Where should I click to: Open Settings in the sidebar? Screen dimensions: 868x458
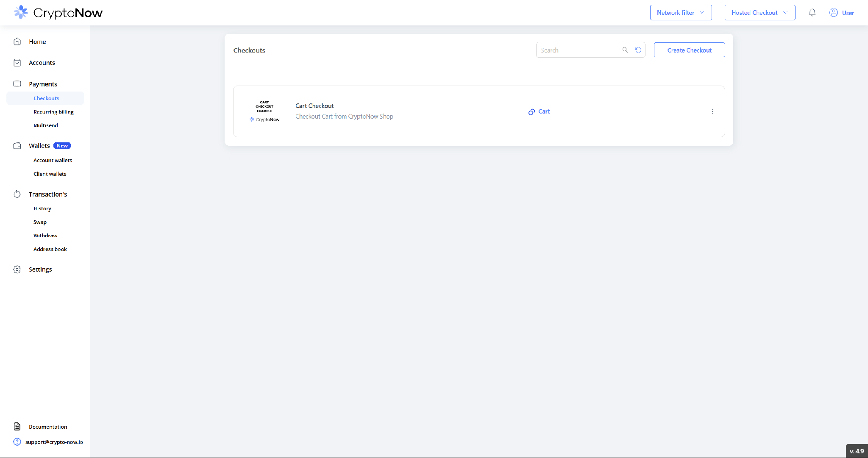[x=40, y=269]
